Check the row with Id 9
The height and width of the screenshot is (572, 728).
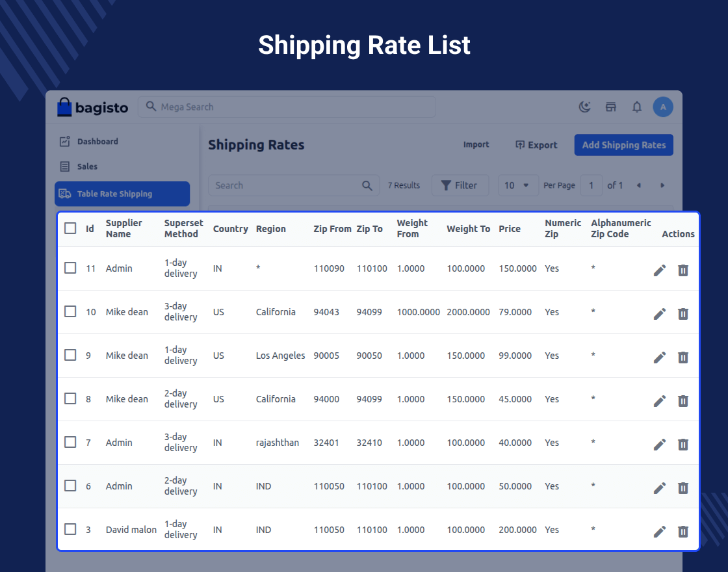[x=70, y=355]
